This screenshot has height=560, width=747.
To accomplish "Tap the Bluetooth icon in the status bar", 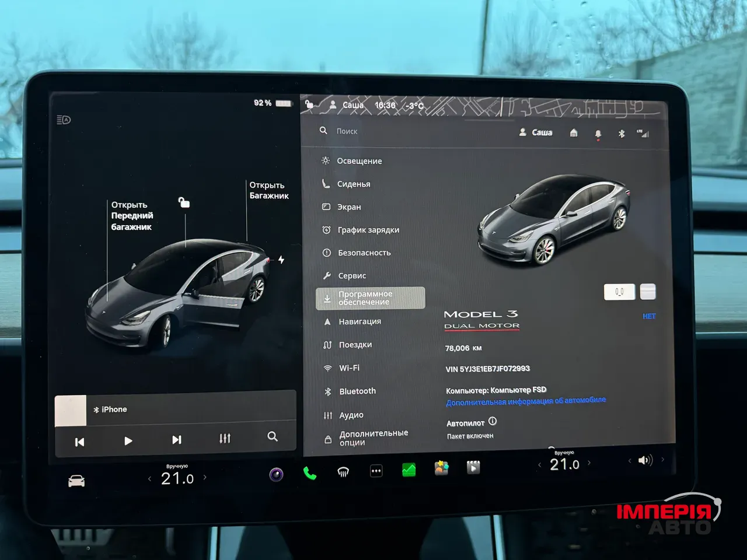I will pos(621,134).
